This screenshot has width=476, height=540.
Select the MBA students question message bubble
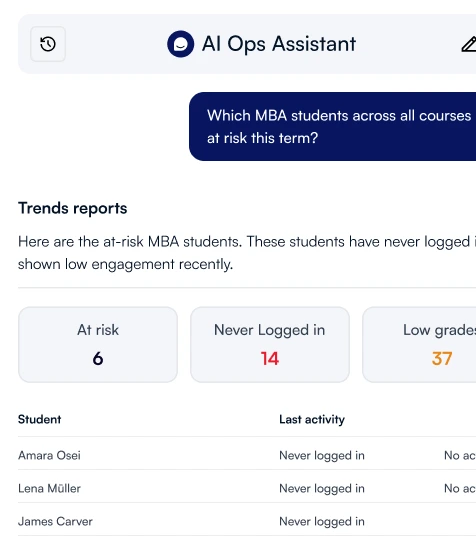pos(333,126)
